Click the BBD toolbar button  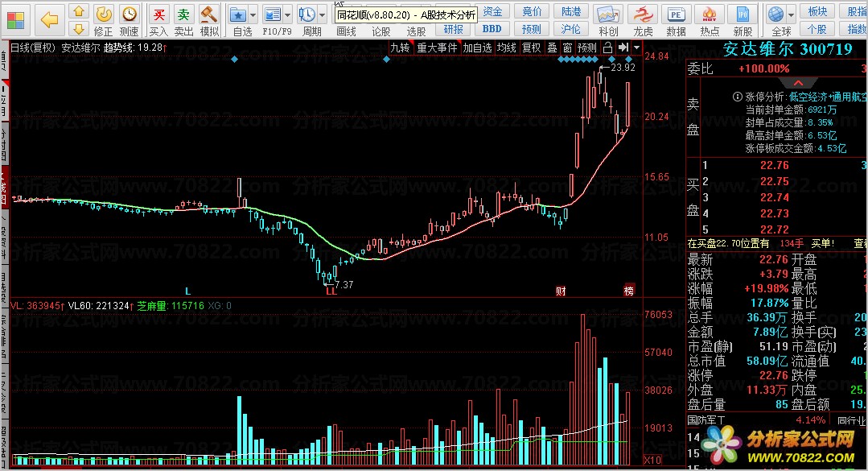tap(492, 29)
